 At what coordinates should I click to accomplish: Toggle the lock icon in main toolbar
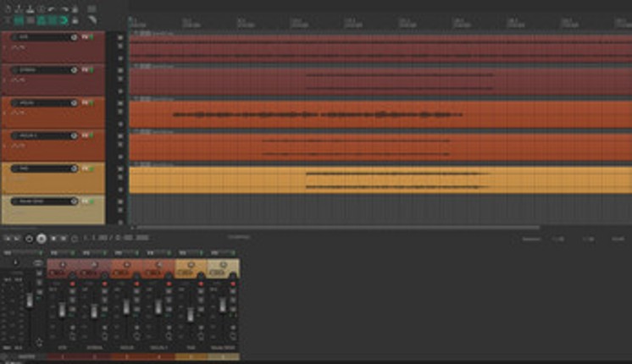(76, 19)
